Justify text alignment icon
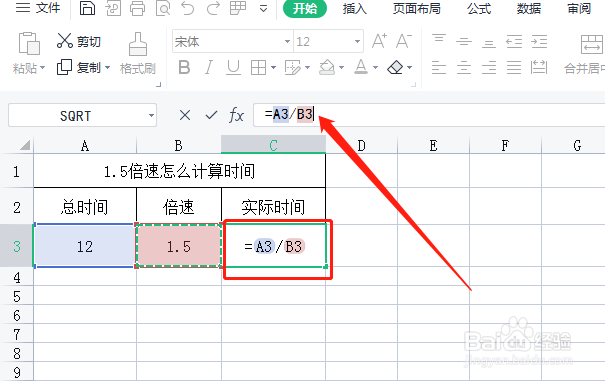The height and width of the screenshot is (381, 605). pos(514,68)
